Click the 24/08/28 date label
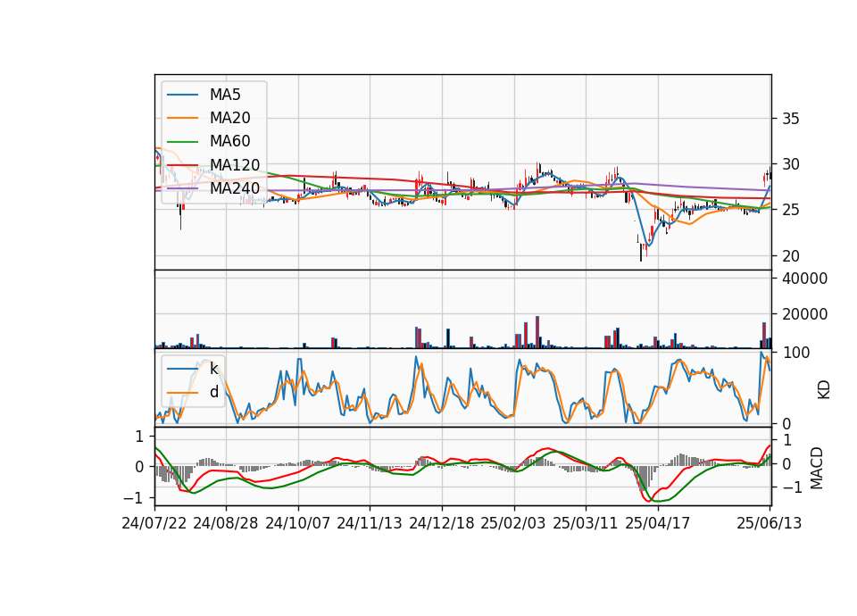Screen dimensions: 857x616 pyautogui.click(x=226, y=523)
